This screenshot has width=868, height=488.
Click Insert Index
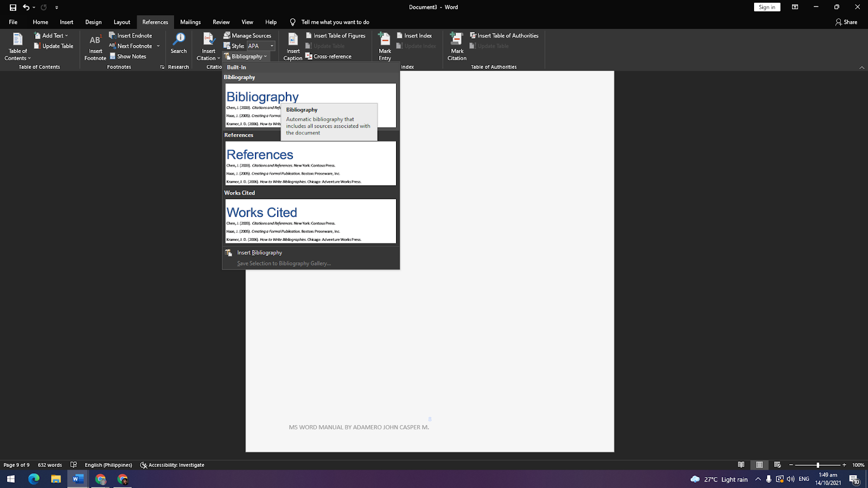(414, 35)
